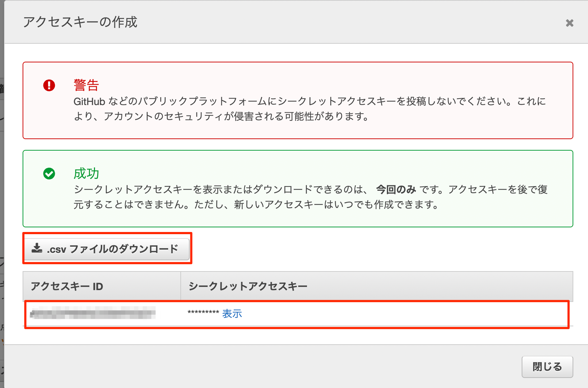Click the red warning exclamation icon
588x388 pixels.
click(x=49, y=85)
